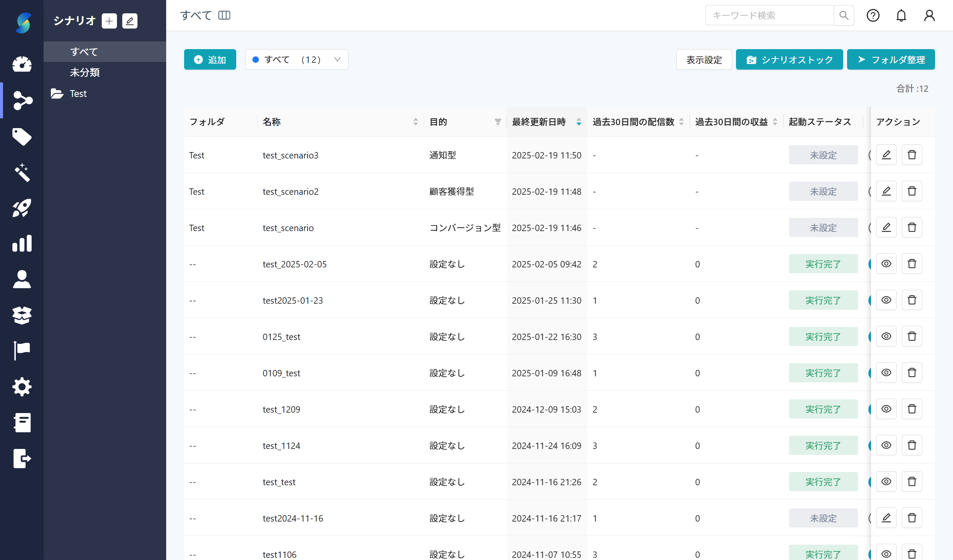Screen dimensions: 953x560
Task: Click eye icon for test_1209 row
Action: coord(886,409)
